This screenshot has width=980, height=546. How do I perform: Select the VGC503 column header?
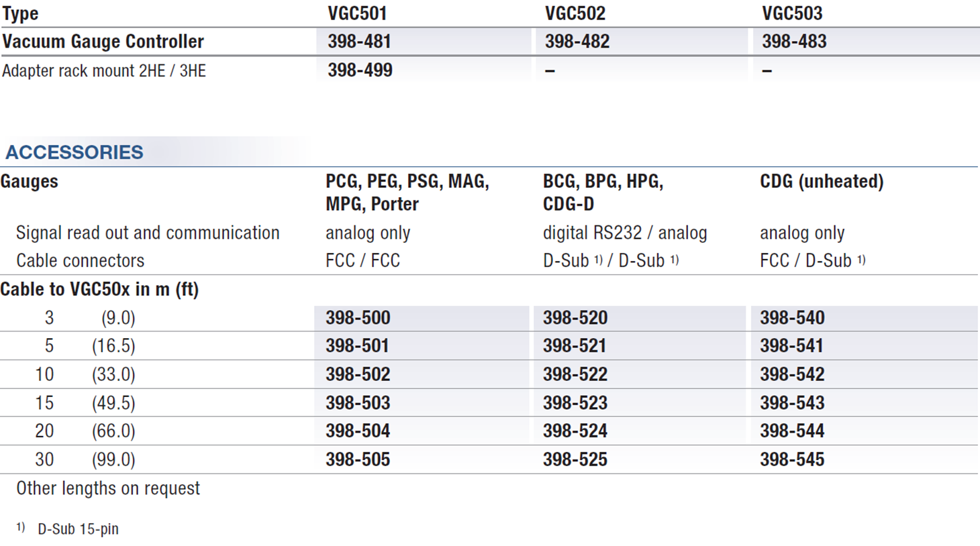792,13
